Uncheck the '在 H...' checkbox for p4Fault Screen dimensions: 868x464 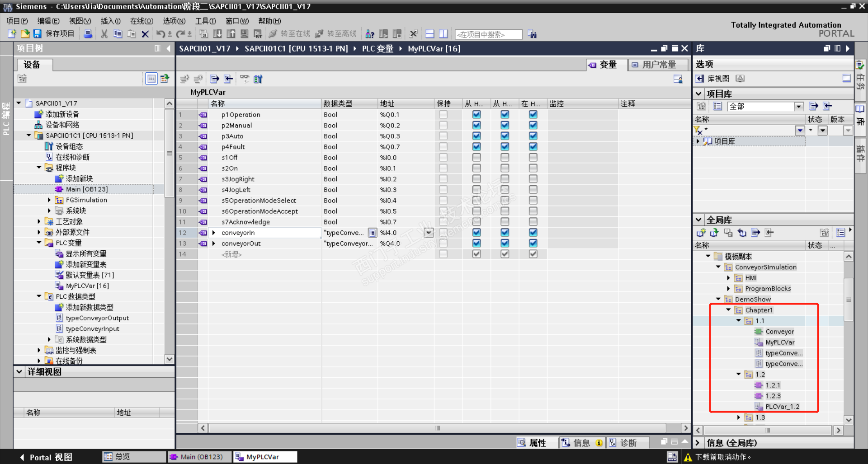coord(533,147)
